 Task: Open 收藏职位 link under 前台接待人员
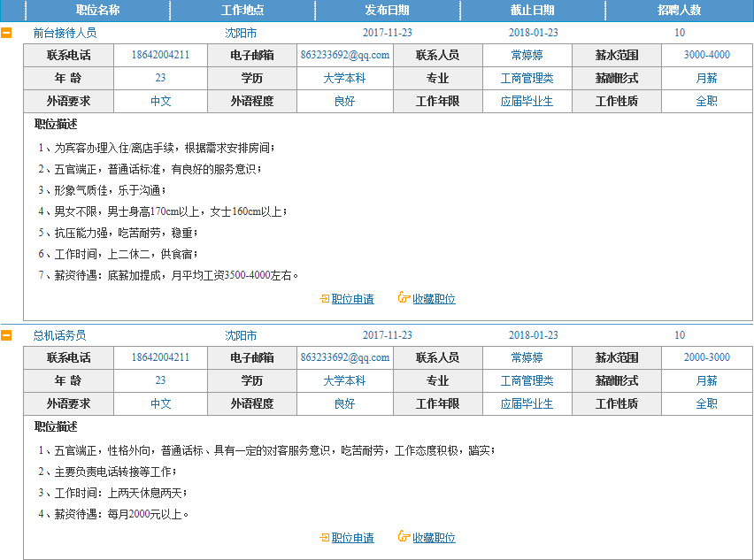point(434,299)
